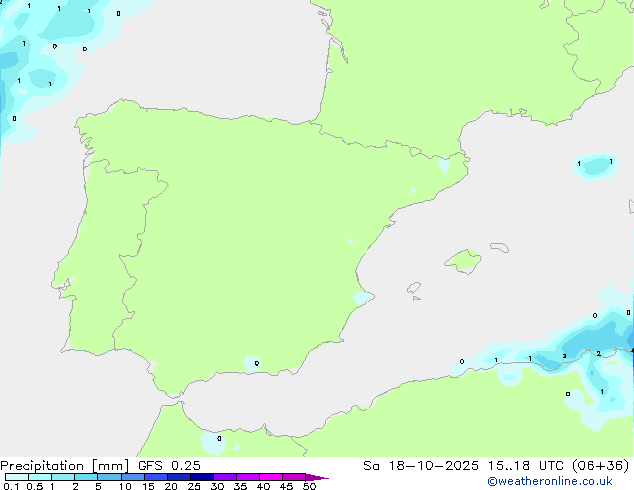Pick the 1–2 mm legend swatch
The height and width of the screenshot is (490, 634).
[63, 477]
